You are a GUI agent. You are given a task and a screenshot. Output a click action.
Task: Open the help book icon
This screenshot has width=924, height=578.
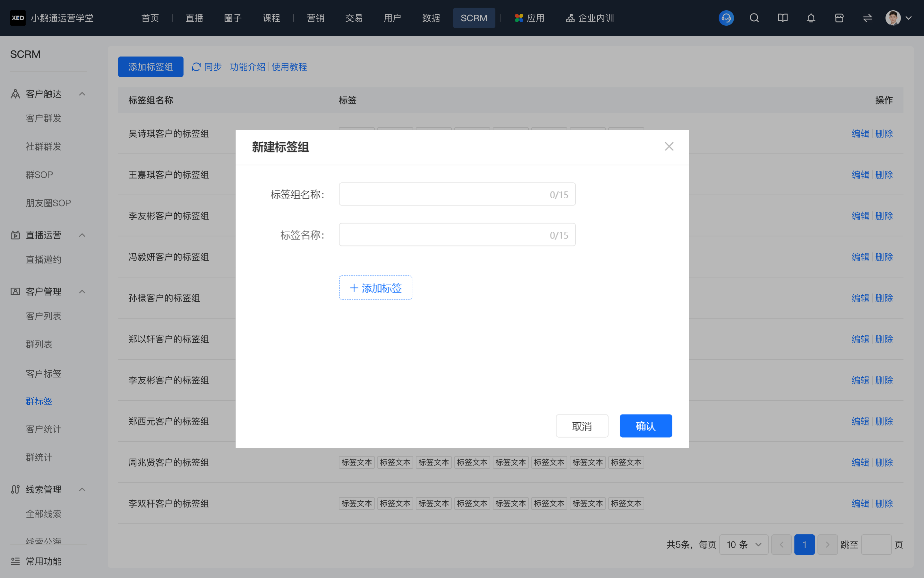[x=782, y=18]
